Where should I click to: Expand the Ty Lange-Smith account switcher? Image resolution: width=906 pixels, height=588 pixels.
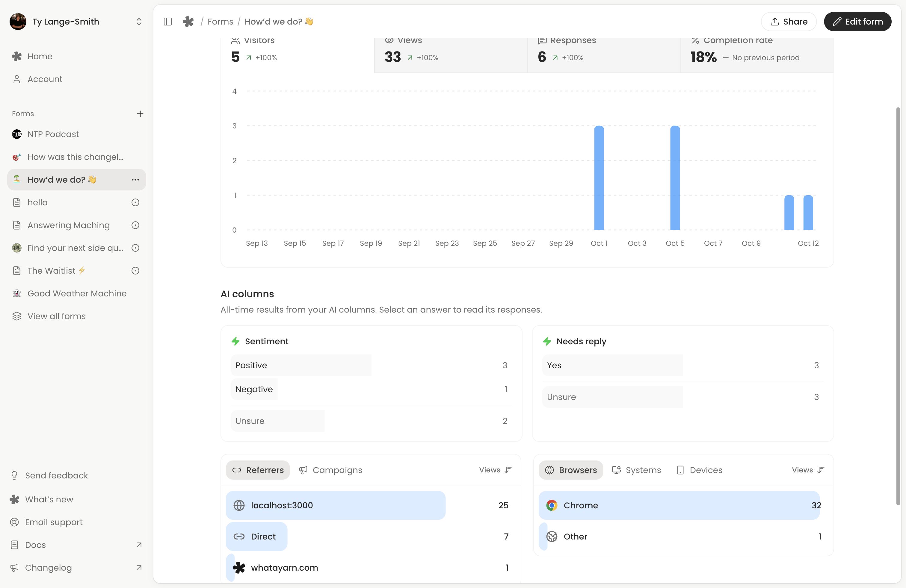point(139,22)
